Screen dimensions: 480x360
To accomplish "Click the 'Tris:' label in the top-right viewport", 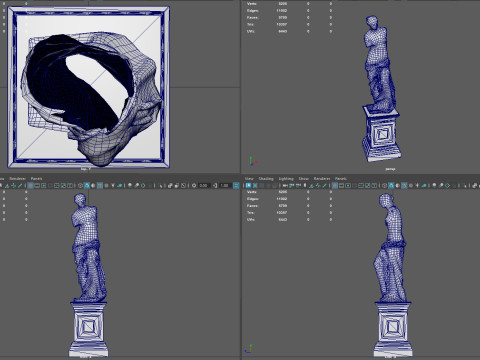I will pos(251,24).
